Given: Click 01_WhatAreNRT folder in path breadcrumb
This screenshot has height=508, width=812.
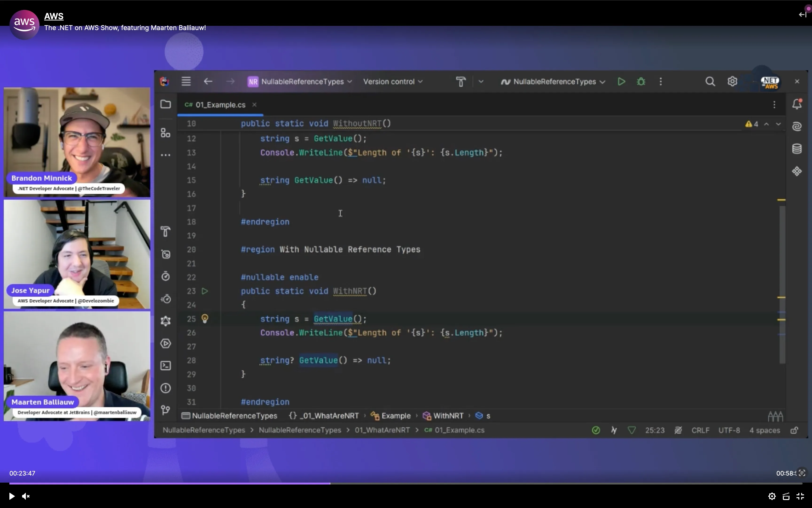Looking at the screenshot, I should tap(382, 430).
